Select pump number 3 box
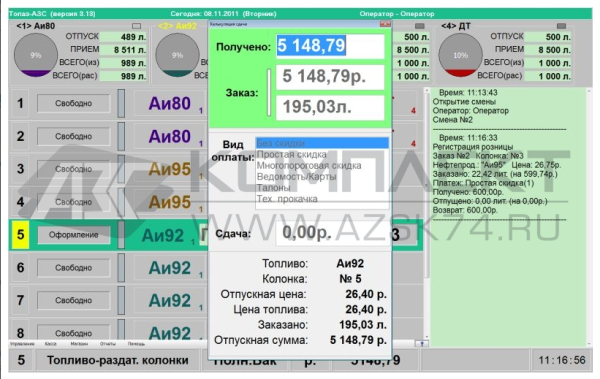Viewport: 600px width, 379px height. pyautogui.click(x=20, y=169)
